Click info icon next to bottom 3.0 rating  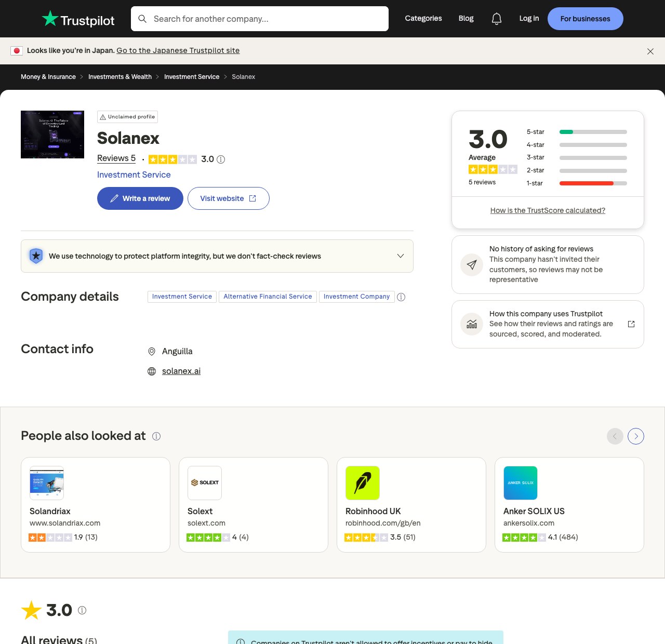coord(82,610)
